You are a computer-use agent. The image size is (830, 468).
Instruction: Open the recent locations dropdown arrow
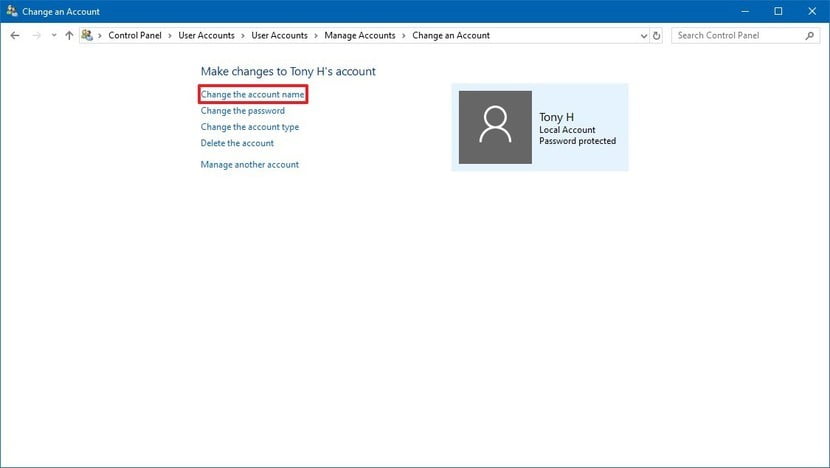[x=53, y=35]
